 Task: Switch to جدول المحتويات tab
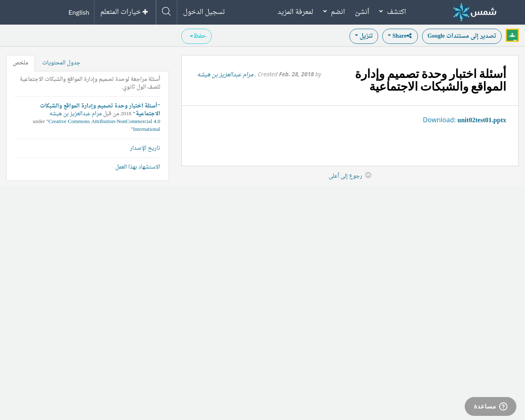[x=61, y=63]
